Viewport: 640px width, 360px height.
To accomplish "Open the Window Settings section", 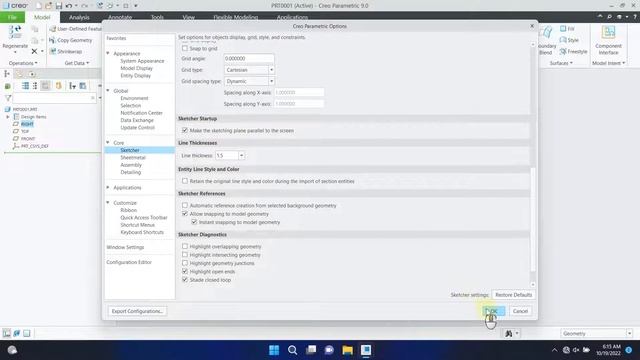I will point(125,247).
